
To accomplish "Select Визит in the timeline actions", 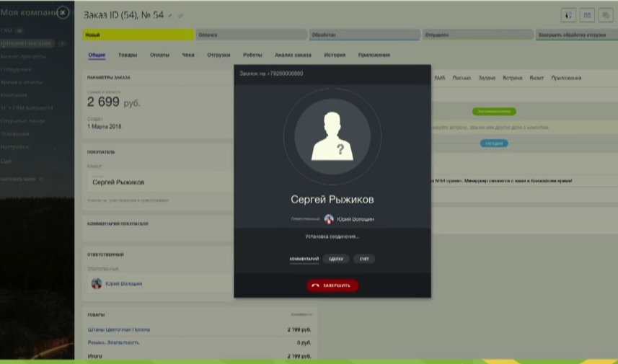I will point(537,78).
